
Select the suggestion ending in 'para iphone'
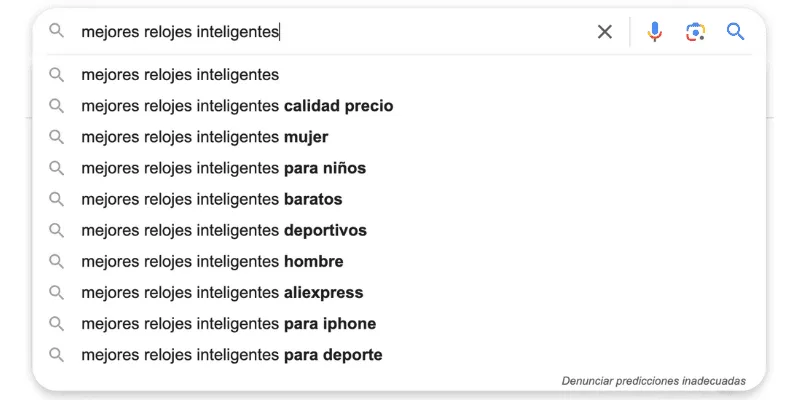pyautogui.click(x=228, y=324)
